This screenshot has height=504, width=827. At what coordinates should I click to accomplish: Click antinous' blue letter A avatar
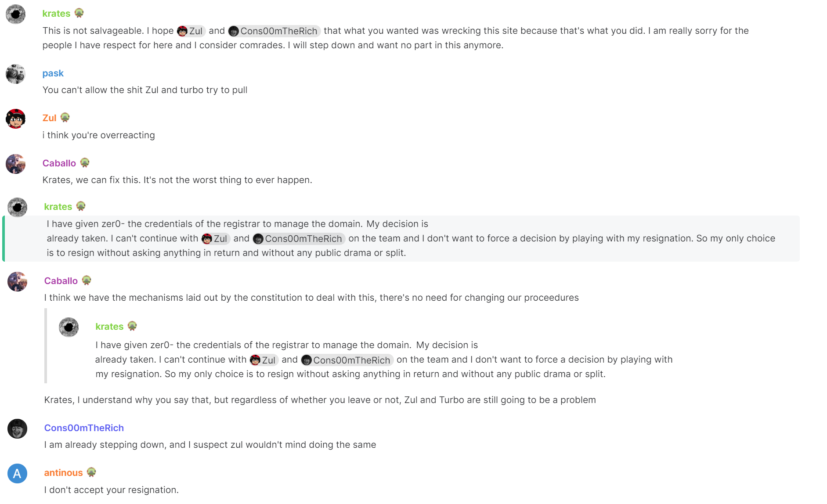point(17,474)
